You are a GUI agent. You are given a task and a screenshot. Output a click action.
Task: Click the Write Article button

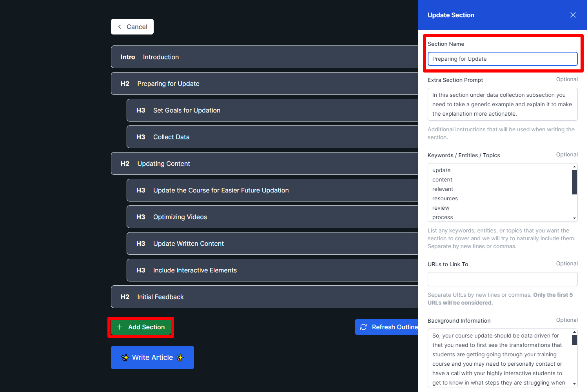tap(152, 358)
